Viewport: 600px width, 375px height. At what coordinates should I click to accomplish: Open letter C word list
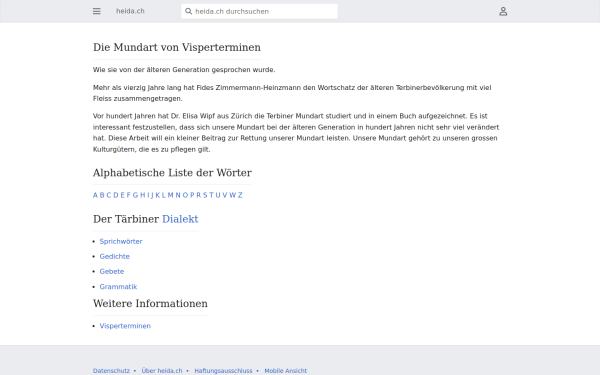109,195
